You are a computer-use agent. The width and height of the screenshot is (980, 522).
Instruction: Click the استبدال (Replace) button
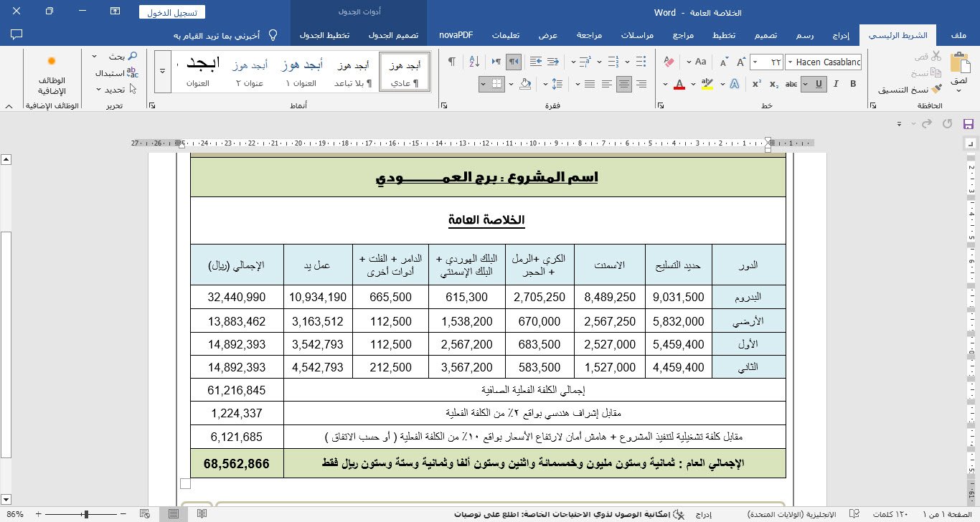111,73
